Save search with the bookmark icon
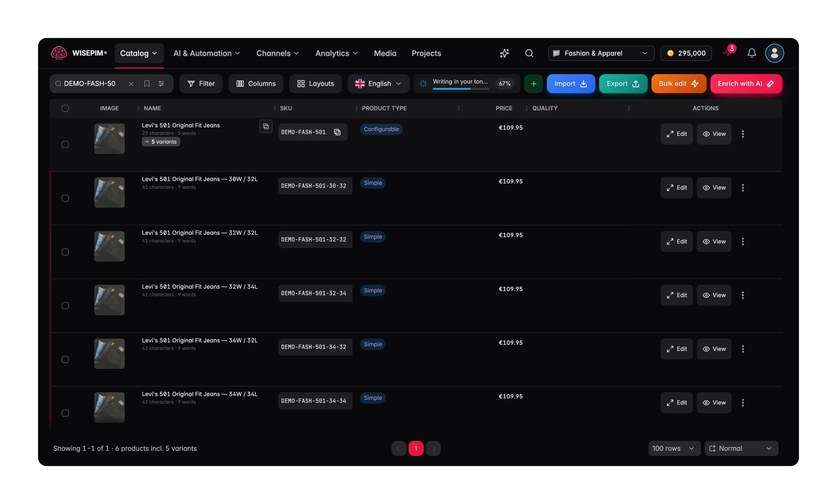Screen dimensions: 837x504 (x=147, y=84)
